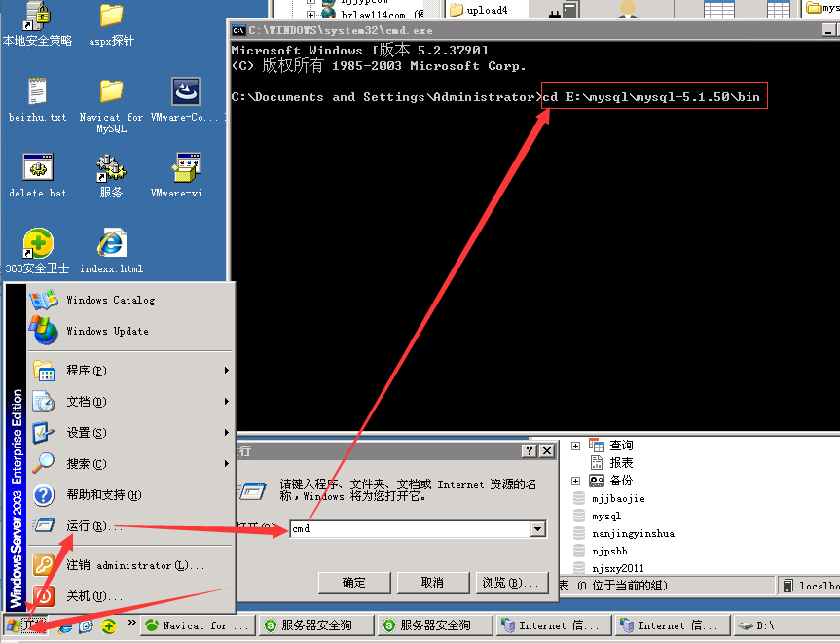Click 浏览(B)... in the Run dialog
Screen dimensions: 840x643
512,583
